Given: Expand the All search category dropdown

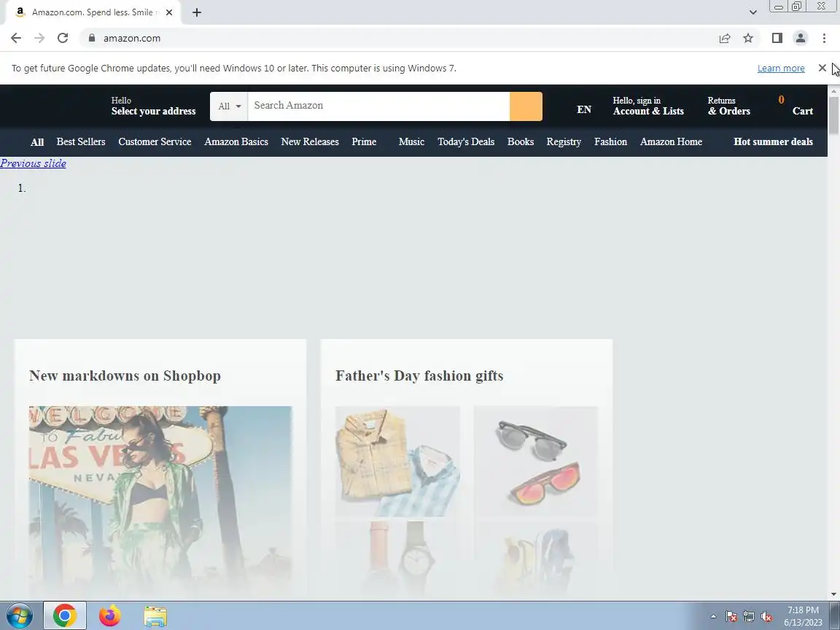Looking at the screenshot, I should (x=229, y=106).
